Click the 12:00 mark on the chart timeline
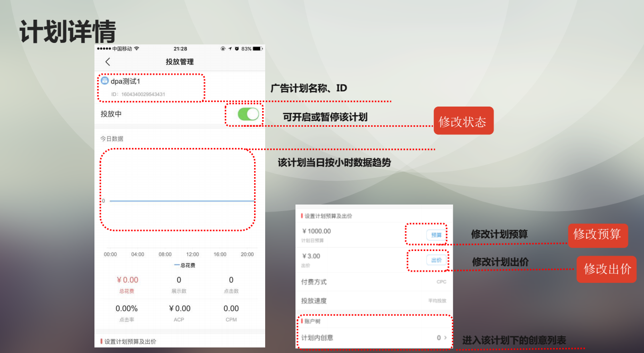 [192, 255]
